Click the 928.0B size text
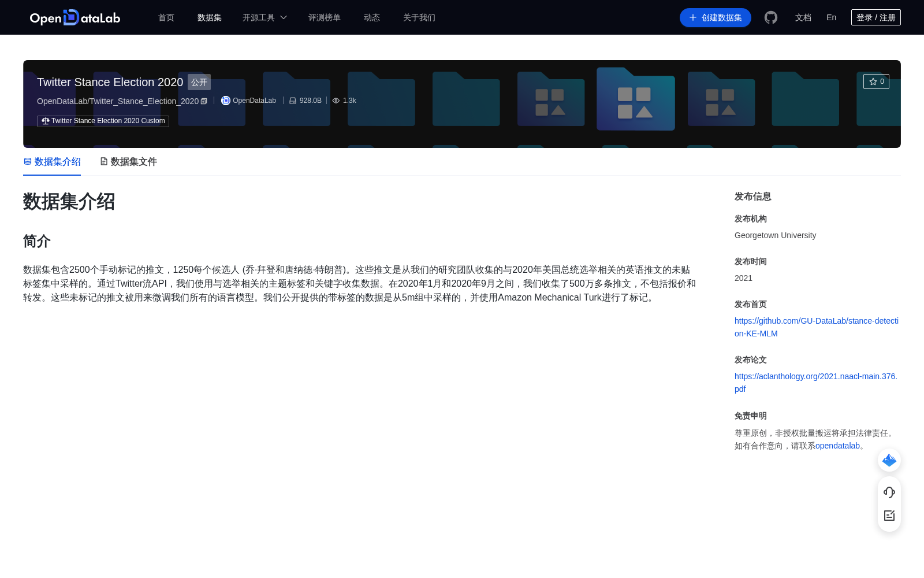Screen dimensions: 924x578 tap(311, 101)
